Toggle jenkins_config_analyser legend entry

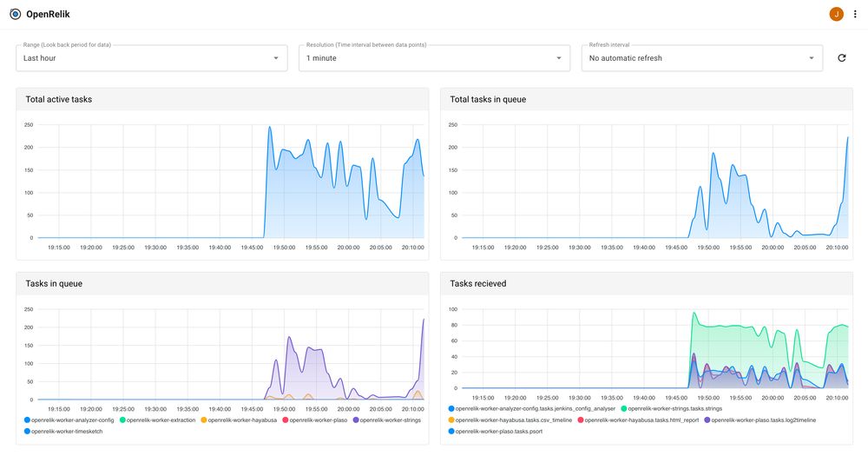click(x=532, y=408)
